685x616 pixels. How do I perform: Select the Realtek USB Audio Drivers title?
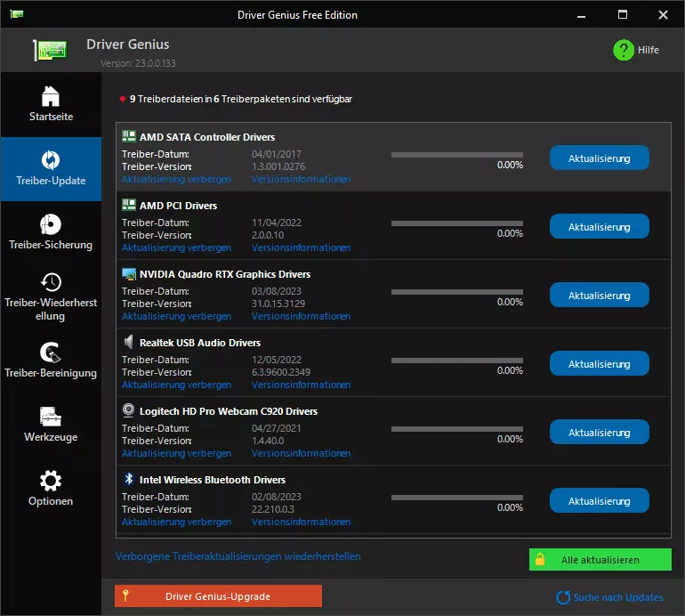point(200,343)
